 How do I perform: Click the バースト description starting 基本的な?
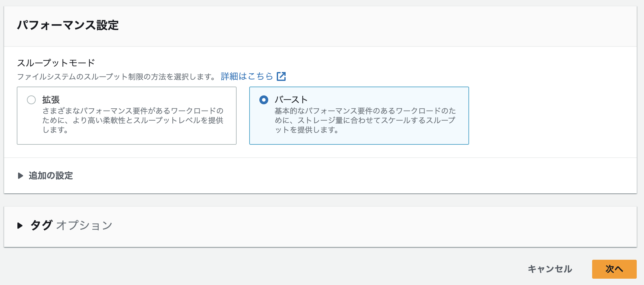[365, 120]
